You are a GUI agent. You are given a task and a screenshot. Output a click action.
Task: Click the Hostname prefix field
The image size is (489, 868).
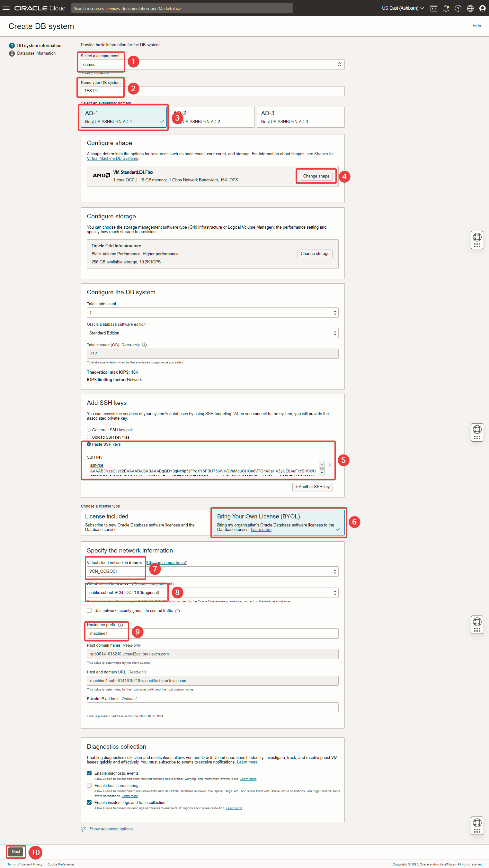click(x=212, y=634)
